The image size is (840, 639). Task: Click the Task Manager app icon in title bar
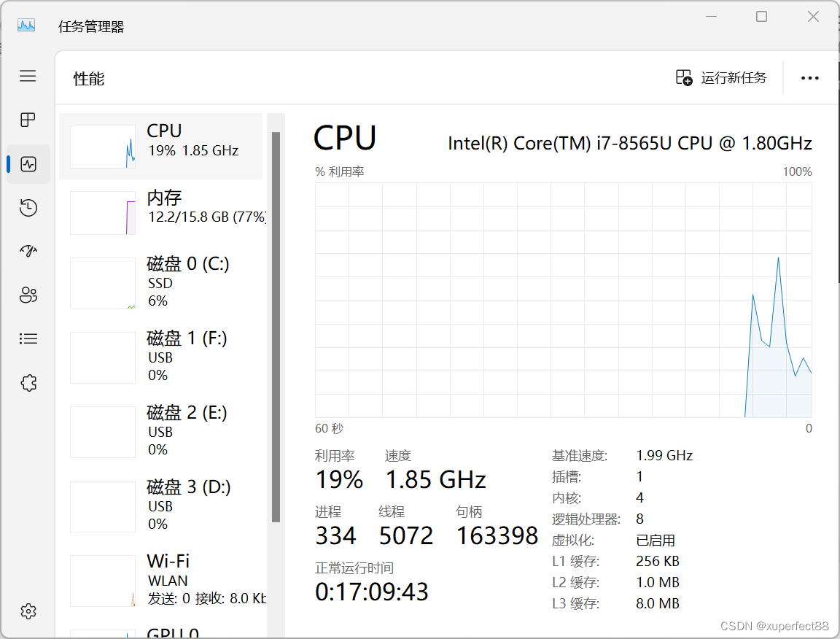coord(26,26)
